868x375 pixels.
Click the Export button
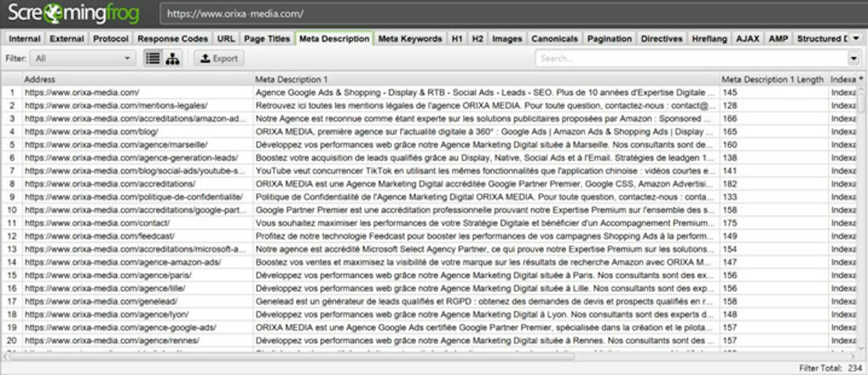(219, 59)
